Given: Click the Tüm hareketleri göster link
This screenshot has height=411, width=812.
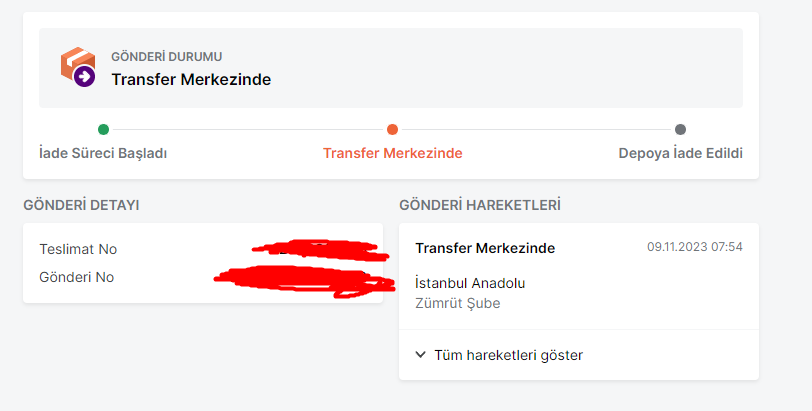Looking at the screenshot, I should (508, 355).
